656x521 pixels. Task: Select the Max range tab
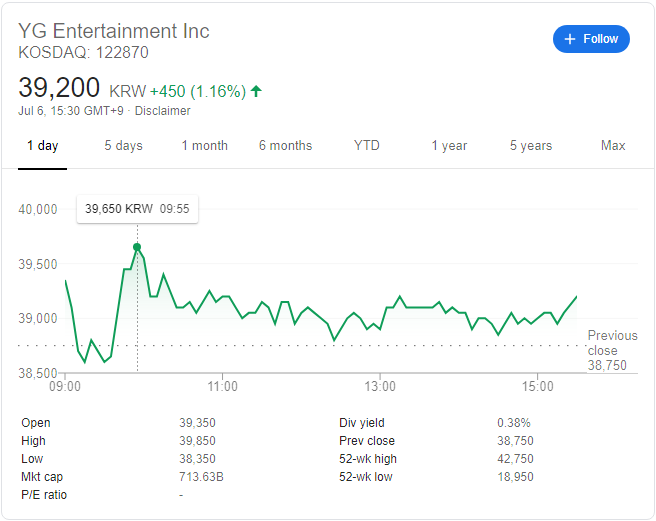click(x=613, y=146)
